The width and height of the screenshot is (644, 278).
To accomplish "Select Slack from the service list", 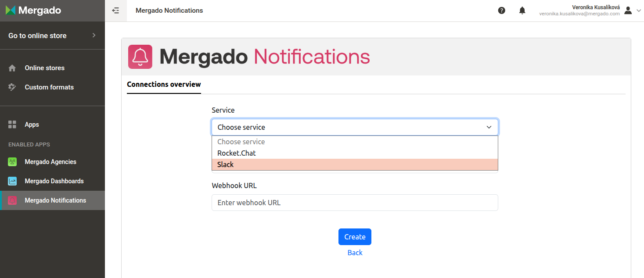I will (x=355, y=164).
